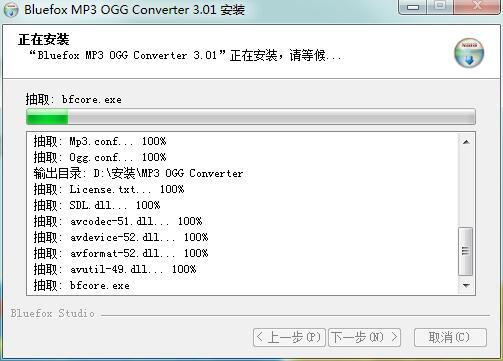Click the maximize button in the title bar
Image resolution: width=503 pixels, height=361 pixels.
pyautogui.click(x=440, y=7)
